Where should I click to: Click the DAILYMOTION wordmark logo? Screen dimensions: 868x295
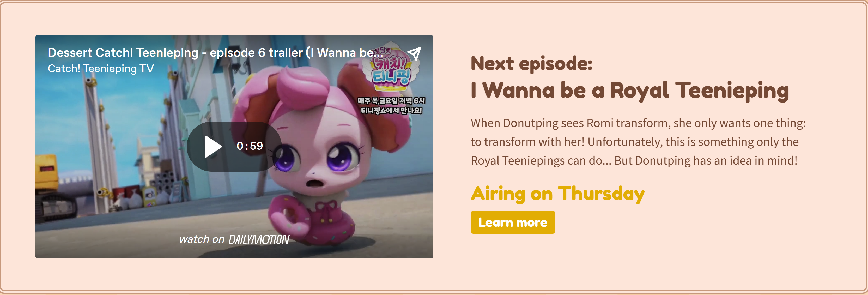(259, 239)
